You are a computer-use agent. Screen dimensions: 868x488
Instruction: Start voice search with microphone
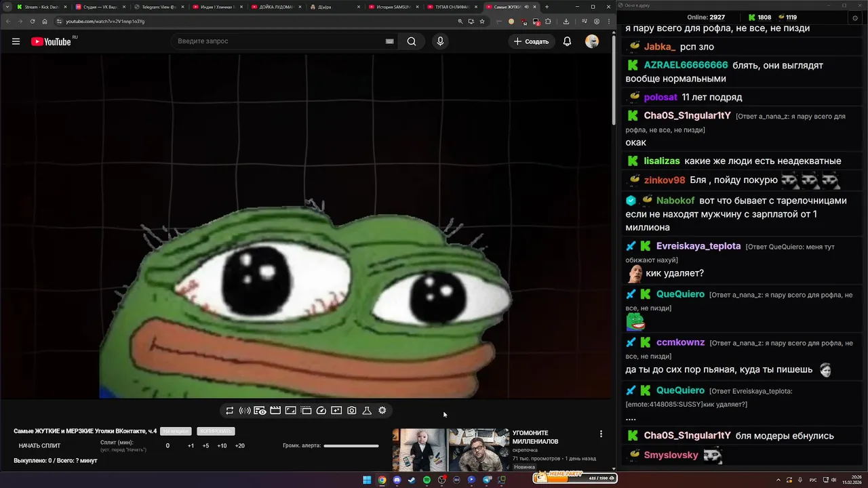(440, 41)
